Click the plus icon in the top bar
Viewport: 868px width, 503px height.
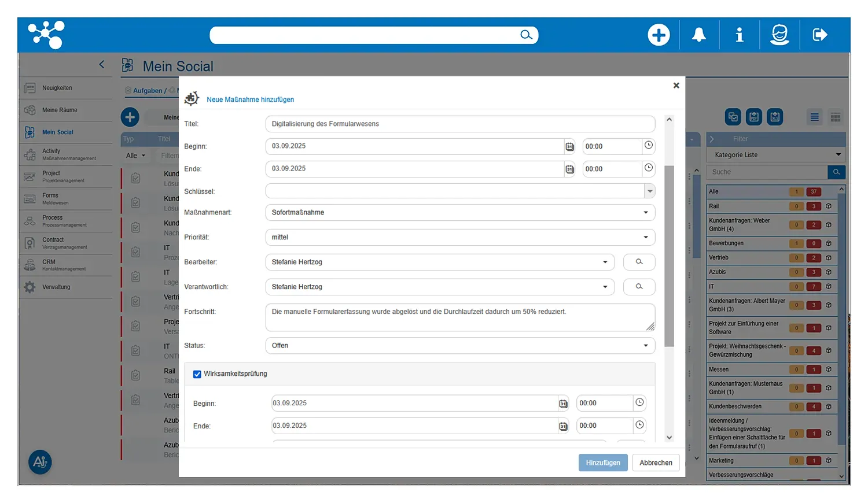[659, 35]
